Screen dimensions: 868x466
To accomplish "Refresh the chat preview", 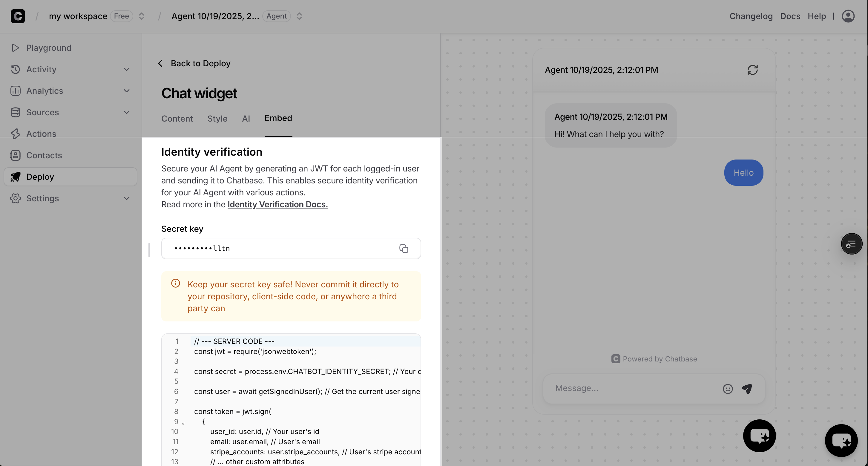I will (x=753, y=70).
